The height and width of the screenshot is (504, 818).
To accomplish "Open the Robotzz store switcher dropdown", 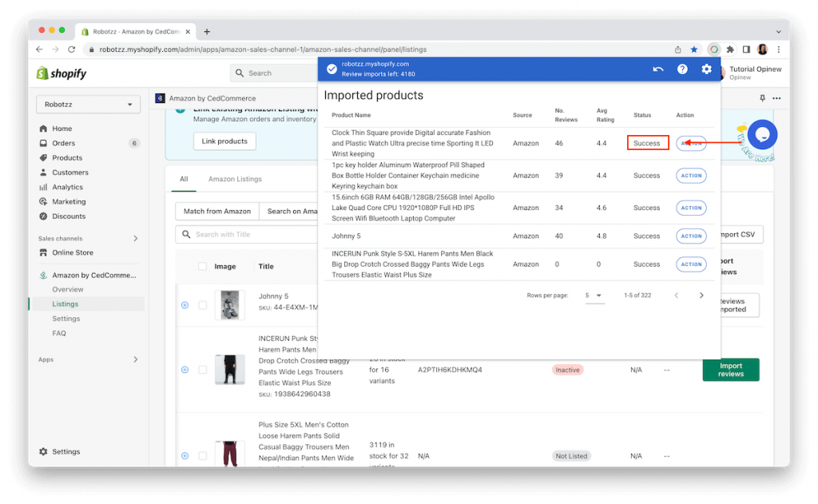I will point(88,105).
